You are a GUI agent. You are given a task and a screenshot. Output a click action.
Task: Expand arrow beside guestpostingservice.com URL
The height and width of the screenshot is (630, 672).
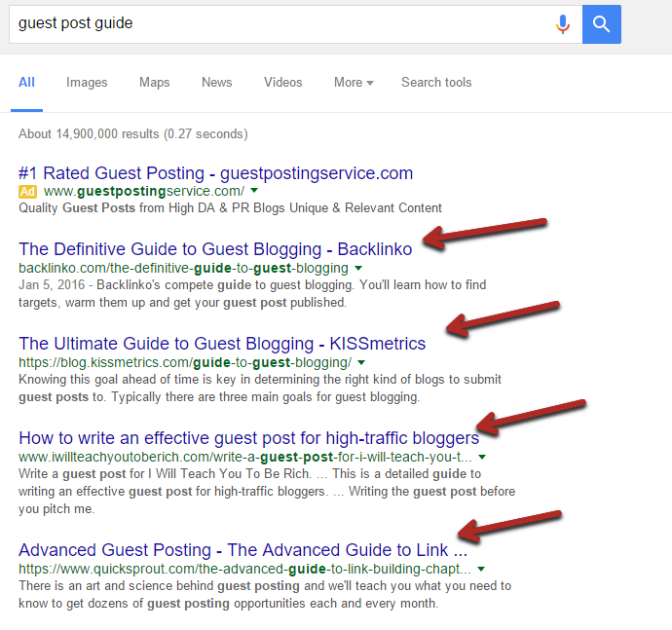coord(254,190)
